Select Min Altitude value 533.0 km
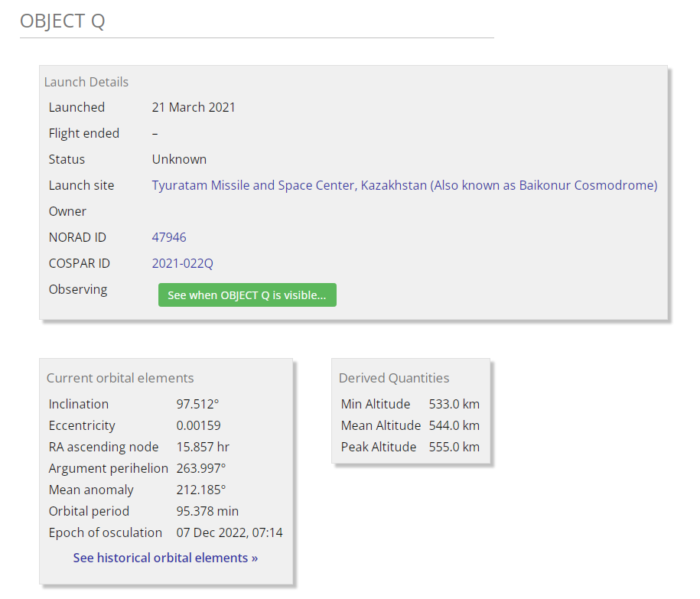The width and height of the screenshot is (700, 599). [x=454, y=404]
